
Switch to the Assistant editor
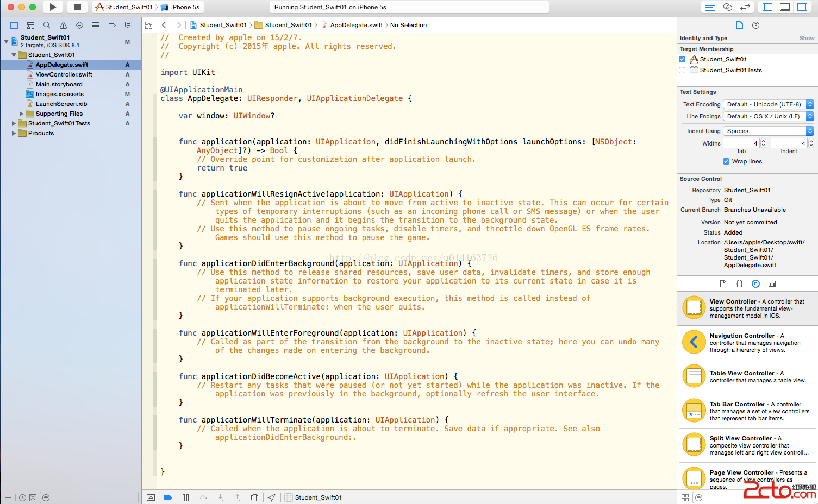(727, 7)
